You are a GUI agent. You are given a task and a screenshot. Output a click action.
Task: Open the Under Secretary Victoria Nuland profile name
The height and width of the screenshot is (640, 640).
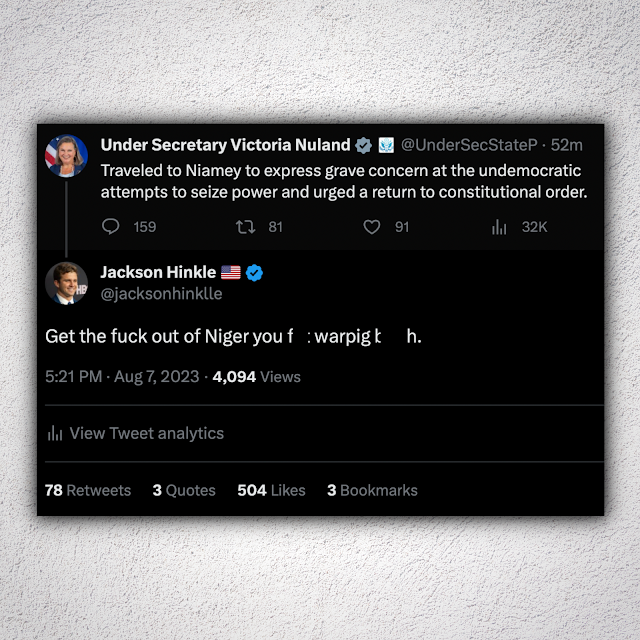click(225, 145)
